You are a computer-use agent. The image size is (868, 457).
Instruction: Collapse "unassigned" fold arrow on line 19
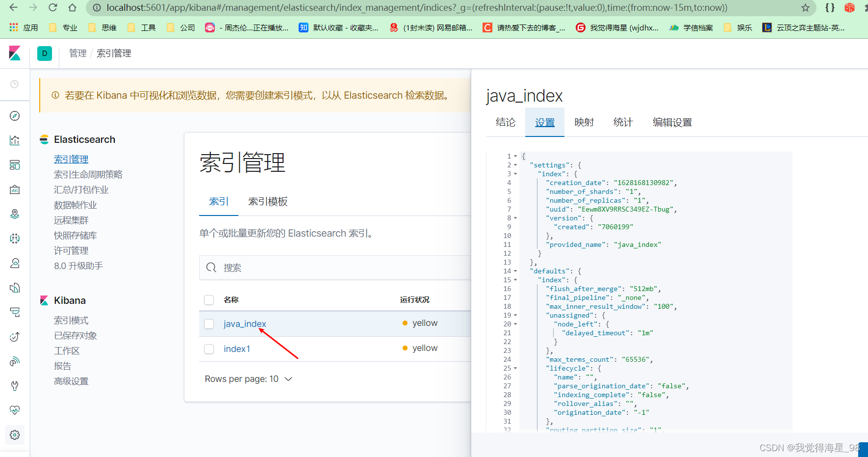tap(515, 315)
